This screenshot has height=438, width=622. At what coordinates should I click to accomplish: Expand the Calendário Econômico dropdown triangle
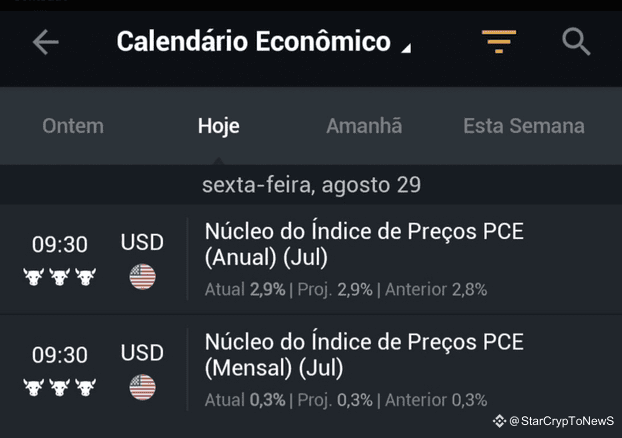point(406,48)
